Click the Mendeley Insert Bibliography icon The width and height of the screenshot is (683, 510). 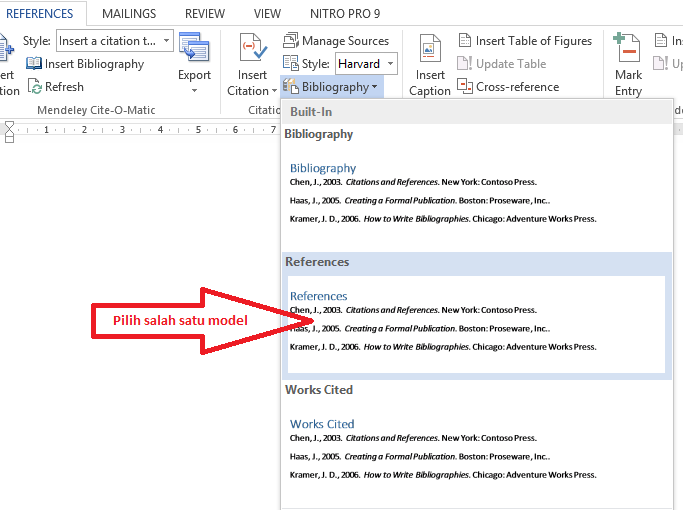point(35,64)
